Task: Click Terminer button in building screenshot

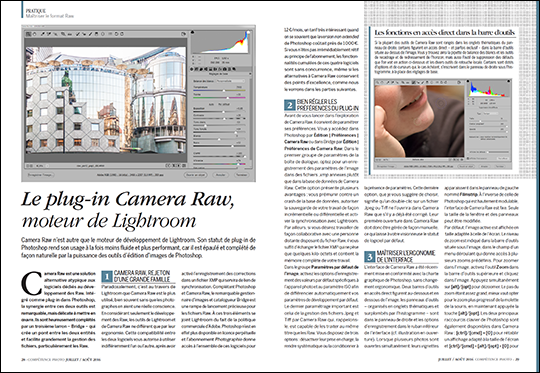Action: [x=242, y=175]
